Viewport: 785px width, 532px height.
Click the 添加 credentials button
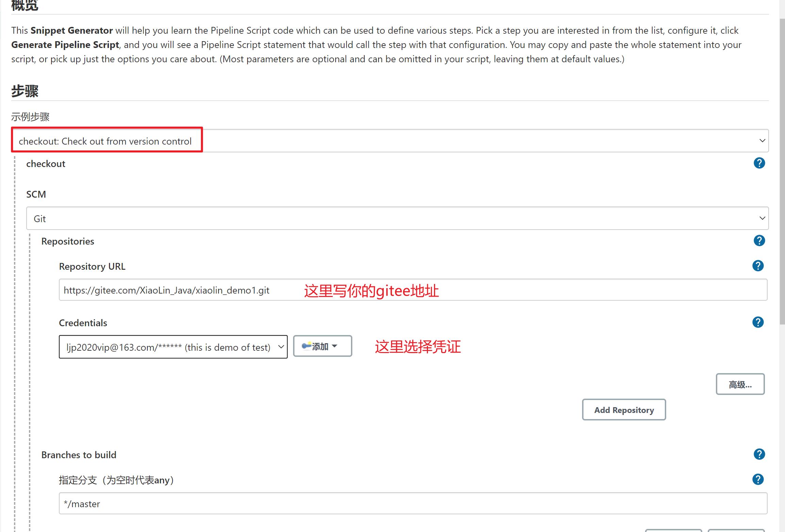322,346
